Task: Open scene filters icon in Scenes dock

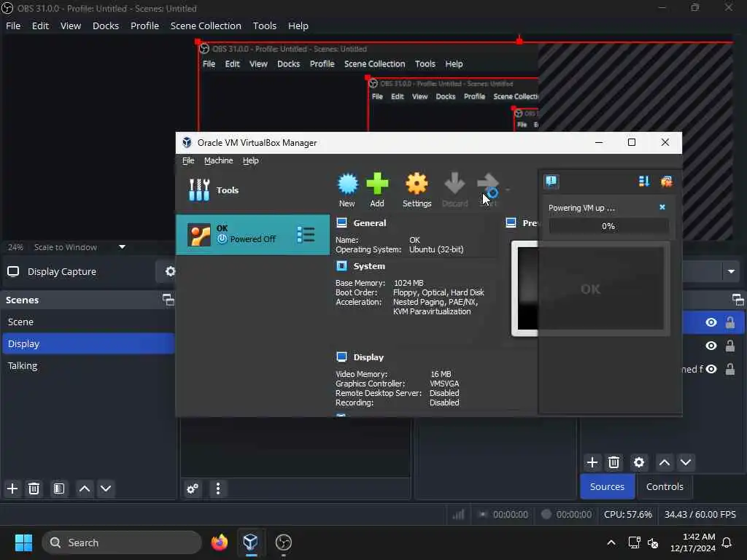Action: tap(59, 489)
